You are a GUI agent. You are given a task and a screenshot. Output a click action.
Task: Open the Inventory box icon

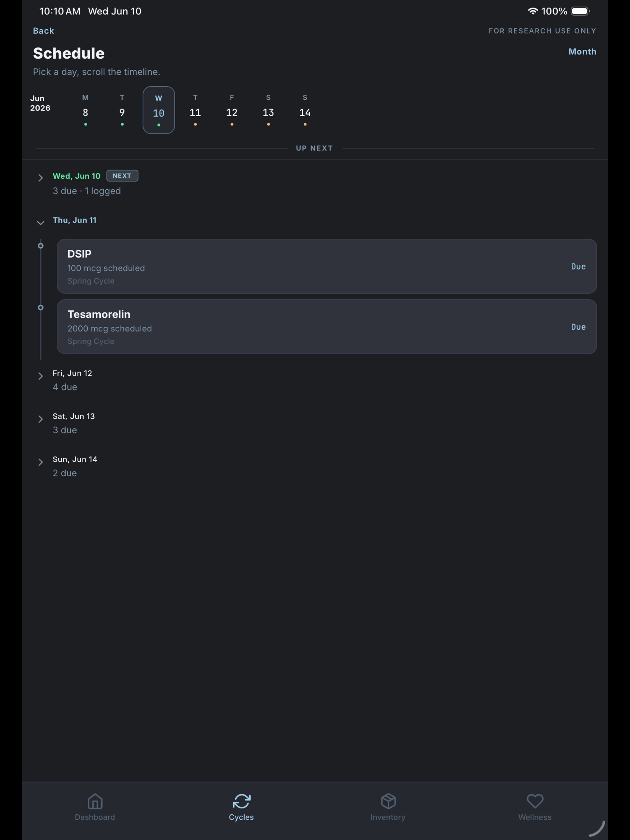click(388, 801)
